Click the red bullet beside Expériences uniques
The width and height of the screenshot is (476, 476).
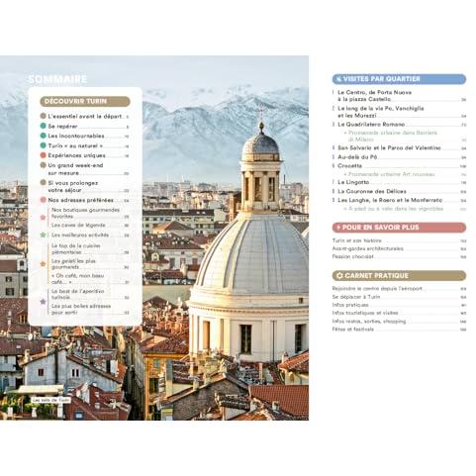pos(43,155)
